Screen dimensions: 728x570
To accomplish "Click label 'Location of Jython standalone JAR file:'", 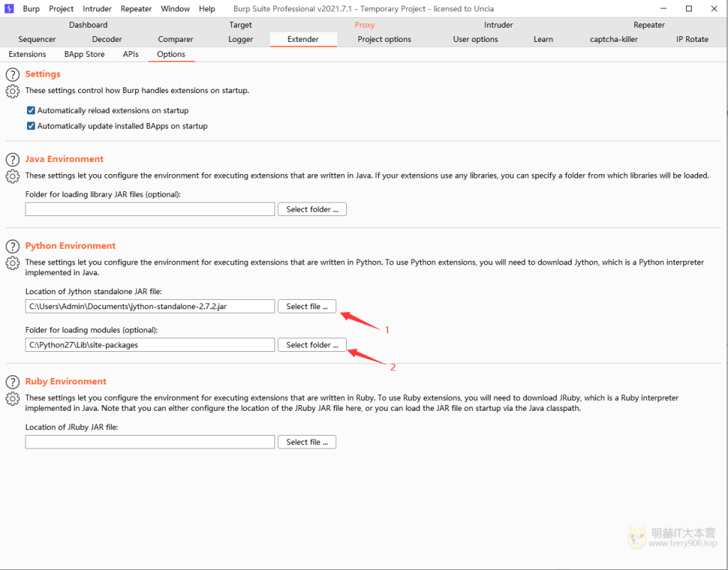I will [x=93, y=291].
